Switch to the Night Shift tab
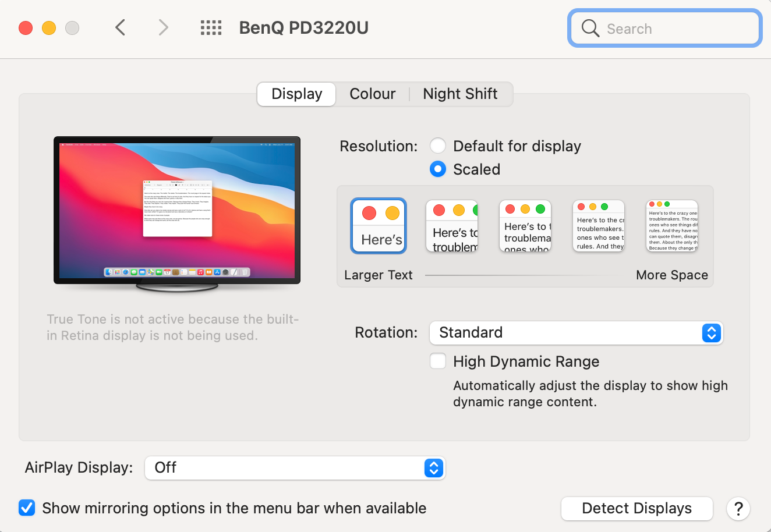Image resolution: width=771 pixels, height=532 pixels. coord(460,94)
